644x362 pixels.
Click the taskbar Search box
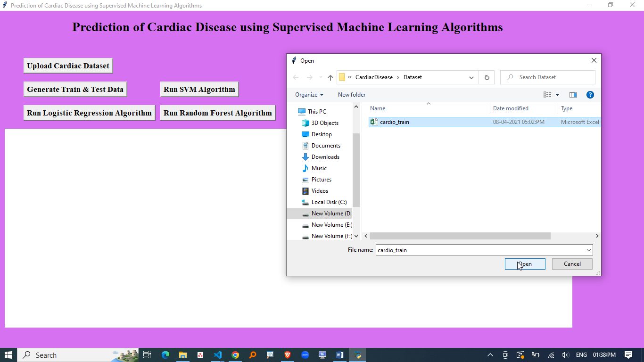[x=78, y=355]
